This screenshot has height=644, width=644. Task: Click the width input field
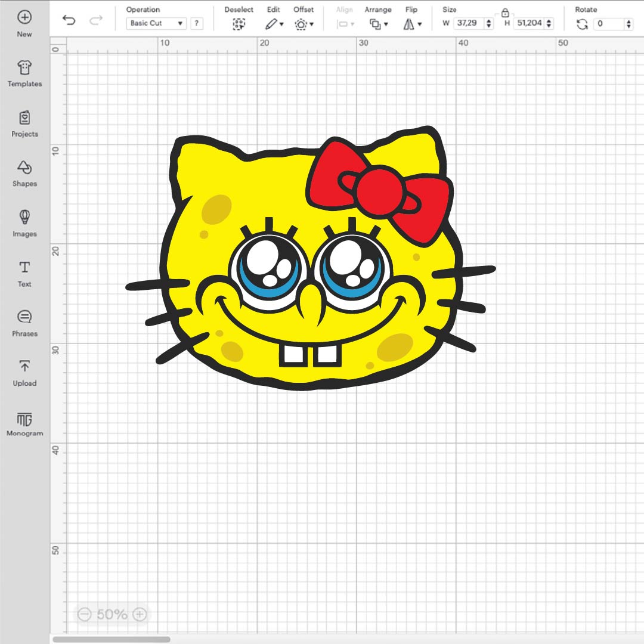coord(468,23)
